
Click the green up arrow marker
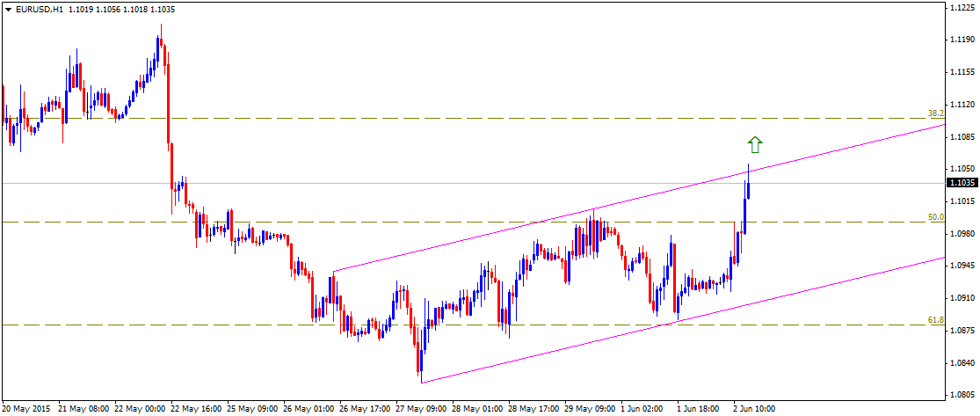[755, 144]
